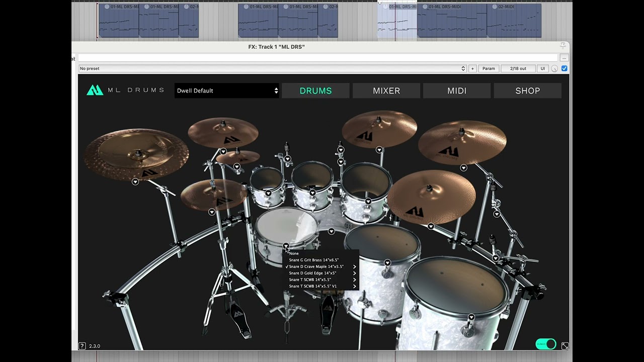The image size is (644, 362).
Task: Click the snare drum selector arrow
Action: tap(286, 246)
